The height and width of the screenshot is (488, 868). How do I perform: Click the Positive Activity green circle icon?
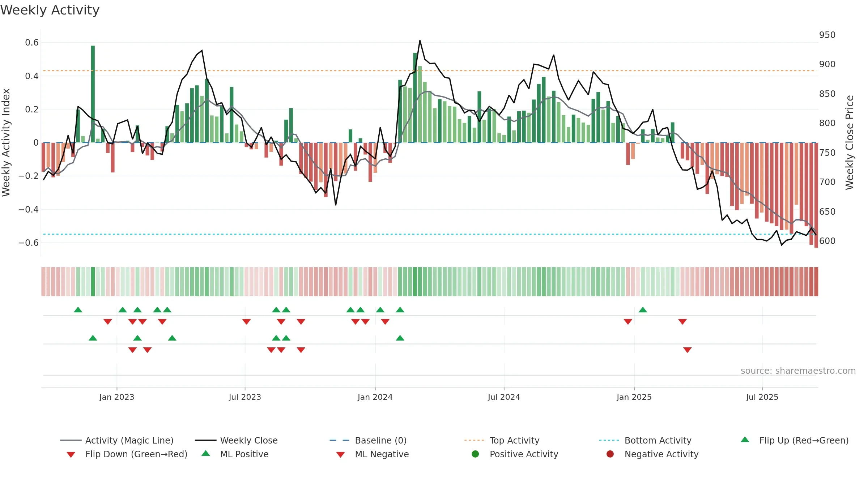pos(476,454)
